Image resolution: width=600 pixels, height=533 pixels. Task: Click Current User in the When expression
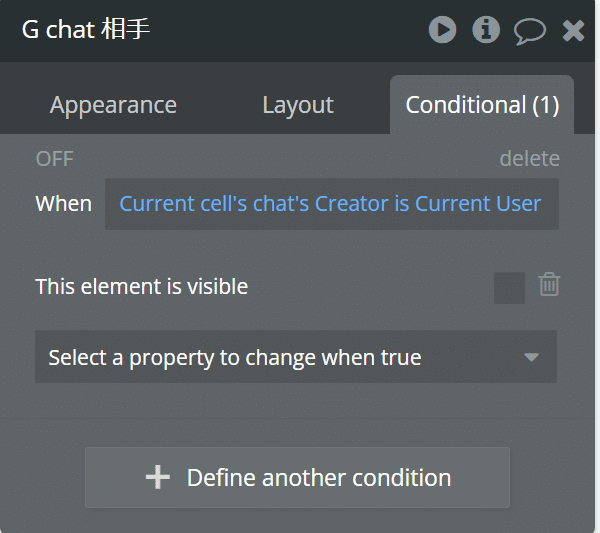pyautogui.click(x=478, y=204)
